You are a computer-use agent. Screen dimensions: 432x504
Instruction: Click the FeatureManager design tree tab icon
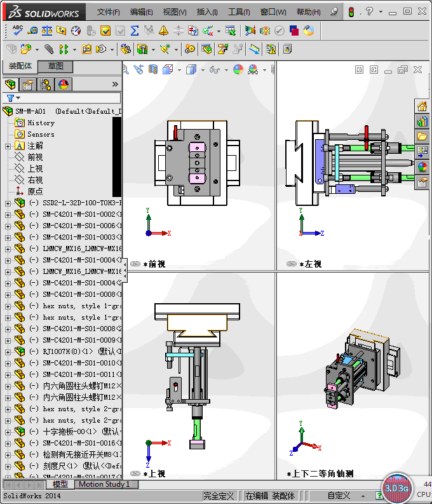(10, 85)
